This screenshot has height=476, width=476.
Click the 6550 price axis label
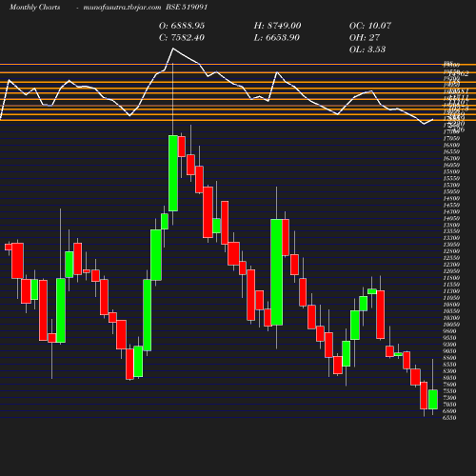(x=449, y=418)
